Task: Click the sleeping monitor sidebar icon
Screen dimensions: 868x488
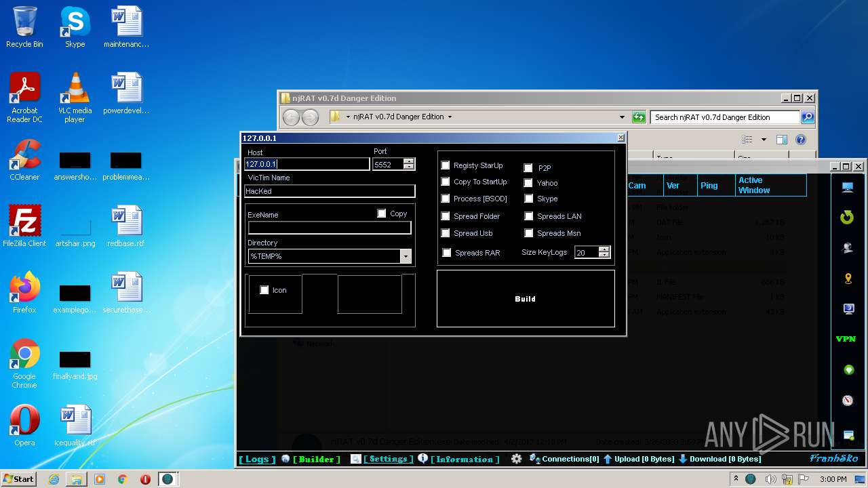Action: point(848,309)
